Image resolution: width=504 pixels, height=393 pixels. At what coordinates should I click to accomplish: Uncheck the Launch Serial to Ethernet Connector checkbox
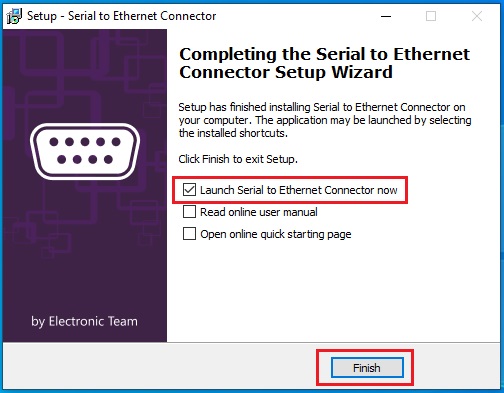tap(189, 190)
